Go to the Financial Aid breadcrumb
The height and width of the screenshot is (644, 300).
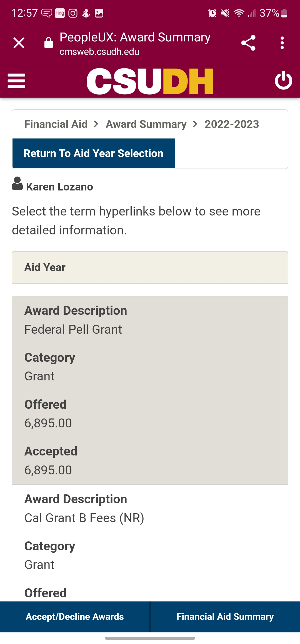pyautogui.click(x=56, y=124)
